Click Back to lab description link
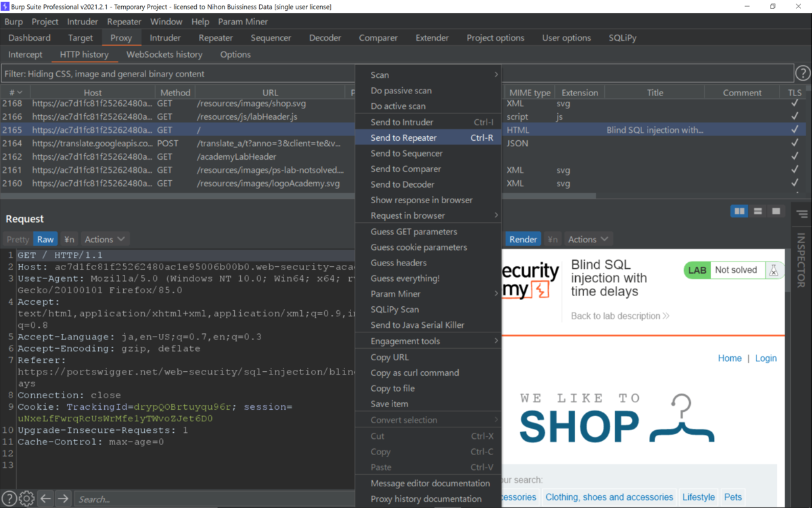 coord(621,316)
